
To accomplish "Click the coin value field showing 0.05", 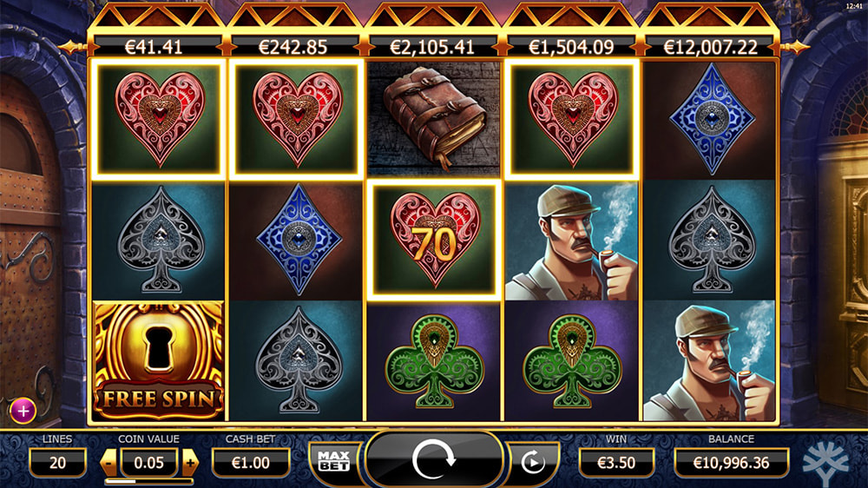I will (149, 463).
